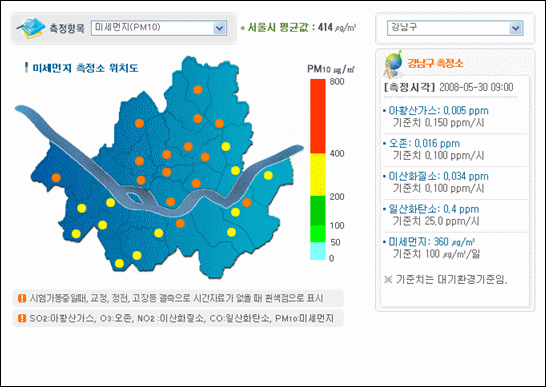Click the 기준치 100 ㎍/㎥/일 text

(436, 254)
